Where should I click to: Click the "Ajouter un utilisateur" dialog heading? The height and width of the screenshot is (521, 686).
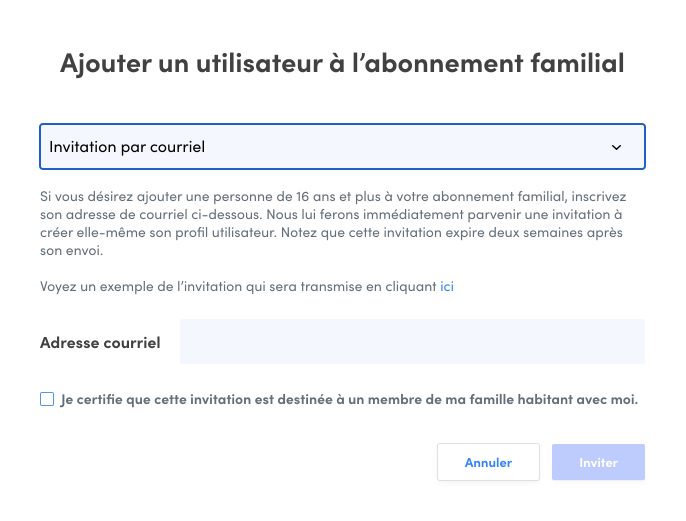tap(342, 63)
